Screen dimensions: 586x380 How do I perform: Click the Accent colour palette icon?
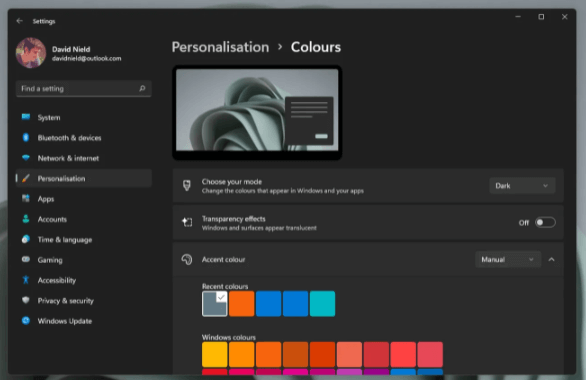pyautogui.click(x=186, y=259)
